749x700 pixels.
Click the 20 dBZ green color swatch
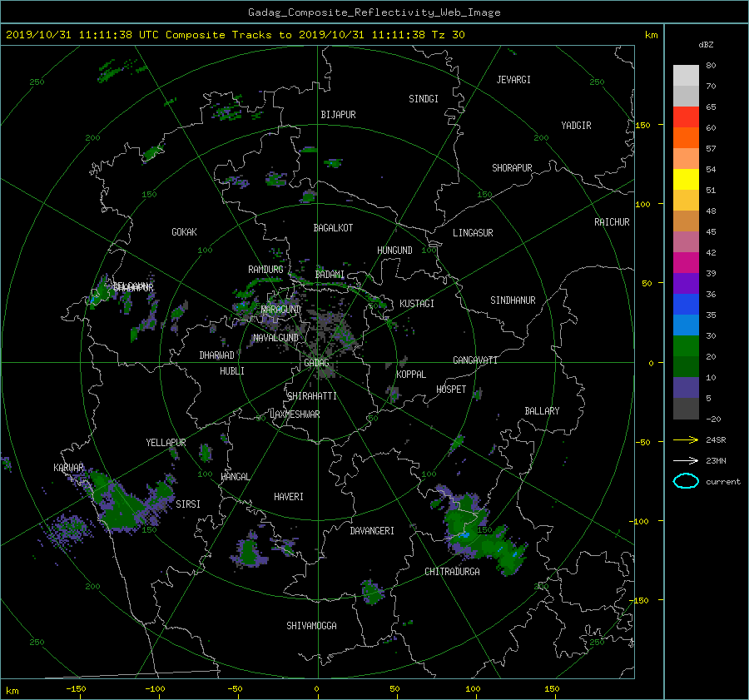[686, 345]
